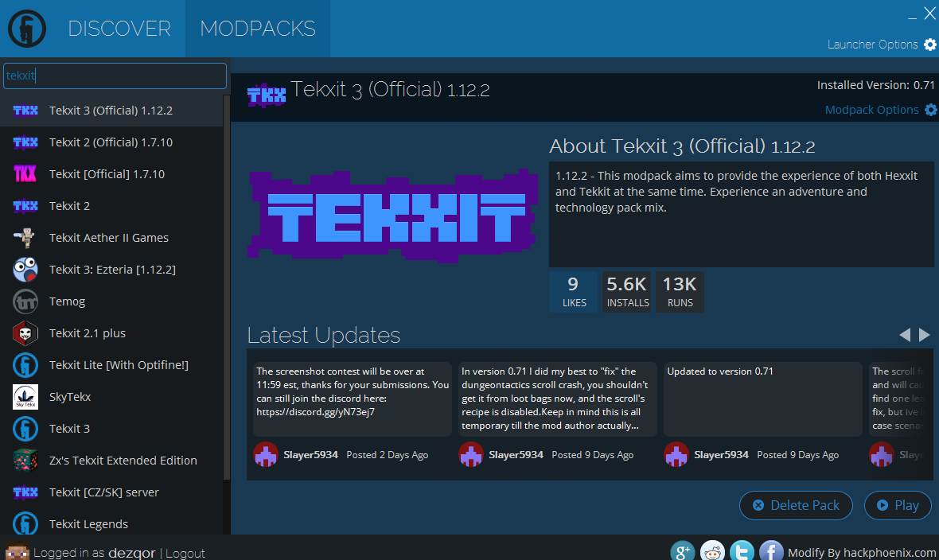Click 'Installed Version: 0.71' text
939x560 pixels.
875,85
